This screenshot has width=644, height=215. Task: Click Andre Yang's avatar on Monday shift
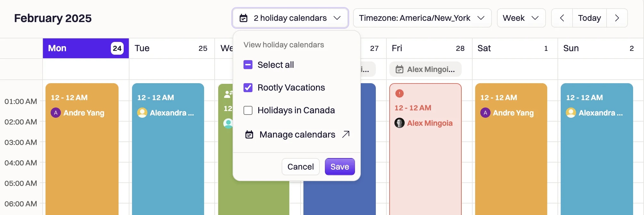[x=56, y=113]
